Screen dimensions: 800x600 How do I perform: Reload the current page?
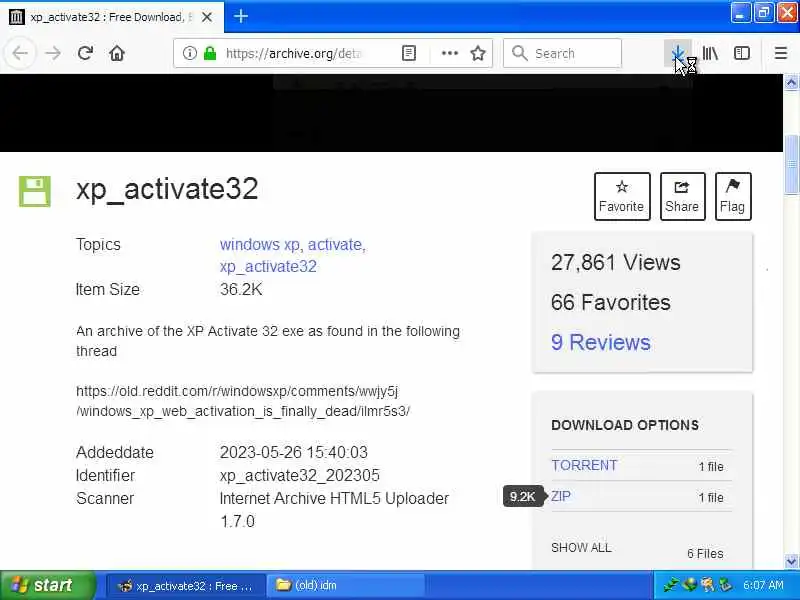tap(85, 53)
